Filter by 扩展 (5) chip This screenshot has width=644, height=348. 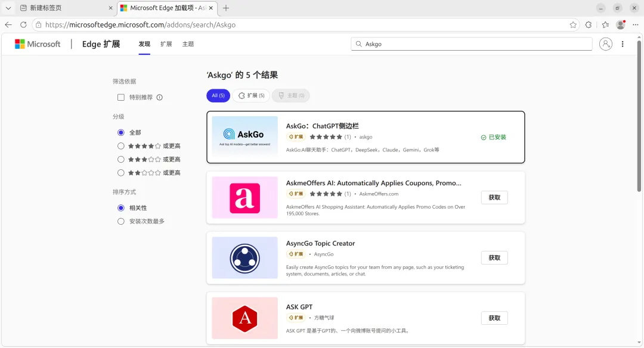[251, 95]
